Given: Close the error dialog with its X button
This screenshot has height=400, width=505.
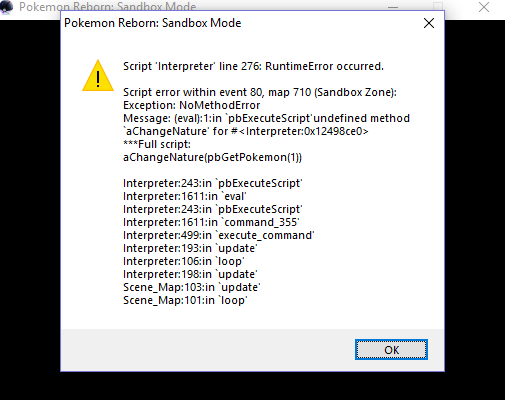Looking at the screenshot, I should pos(429,23).
